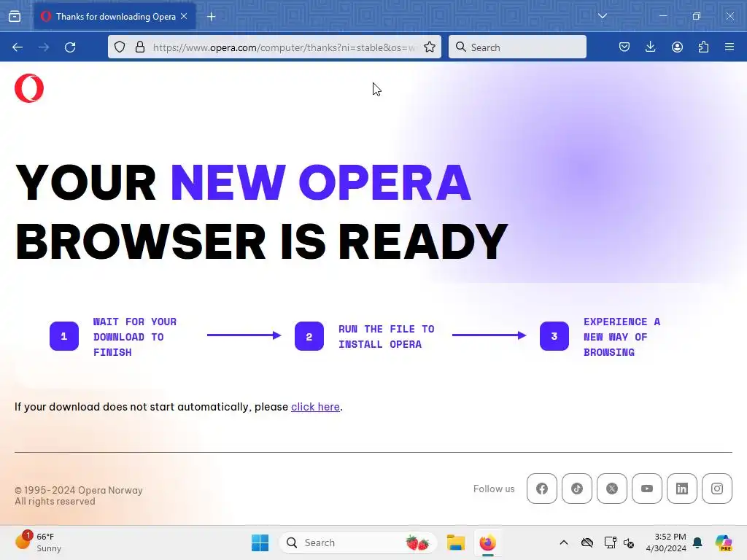Restore down the Firefox window

(x=696, y=16)
